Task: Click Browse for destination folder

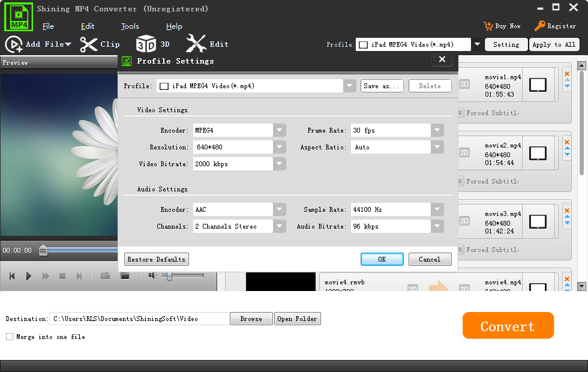Action: 251,319
